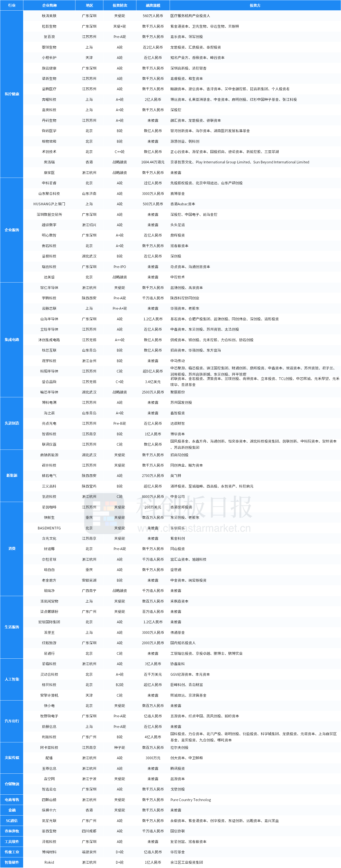Click the 种子轮 round cell
This screenshot has width=341, height=868.
pos(120,747)
